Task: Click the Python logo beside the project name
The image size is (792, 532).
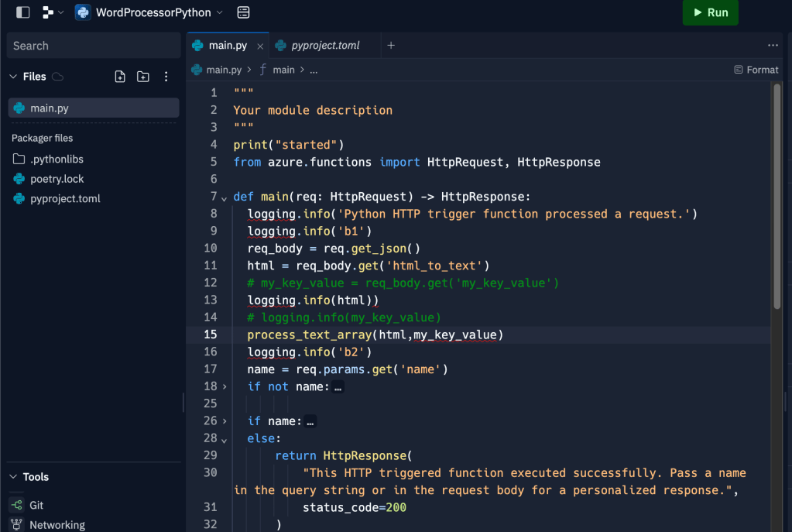Action: tap(83, 12)
